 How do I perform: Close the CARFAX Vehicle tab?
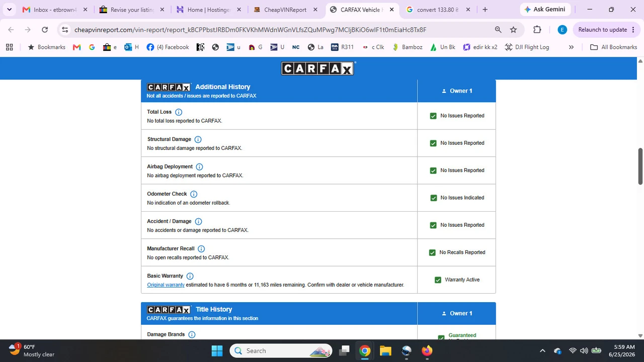pyautogui.click(x=392, y=10)
